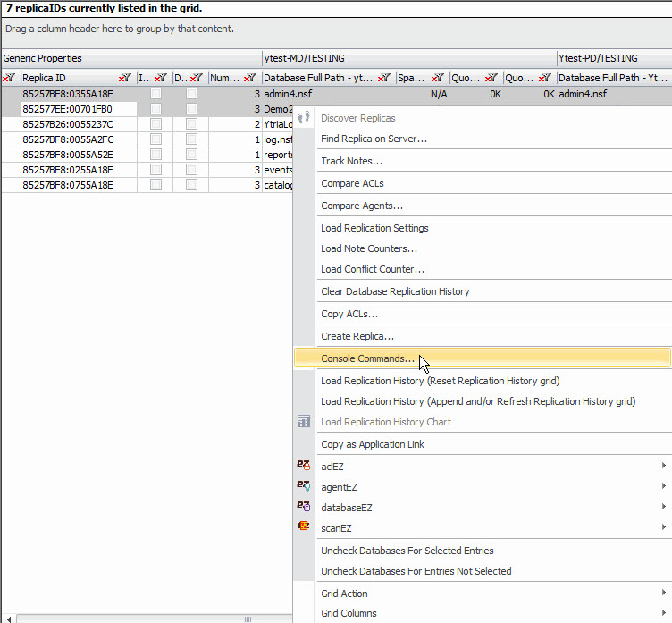The image size is (672, 623).
Task: Click filter icon beside Database Full Path ytest-MD column
Action: [383, 78]
